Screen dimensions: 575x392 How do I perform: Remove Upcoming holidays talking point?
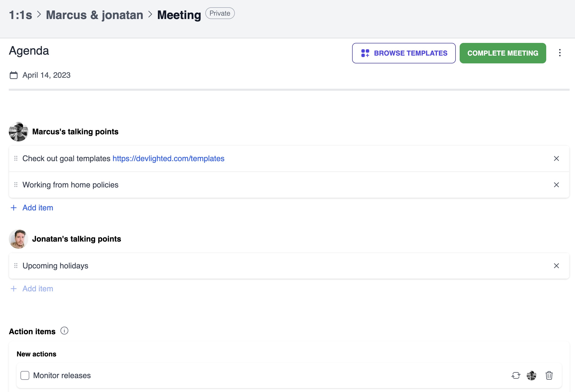click(556, 266)
